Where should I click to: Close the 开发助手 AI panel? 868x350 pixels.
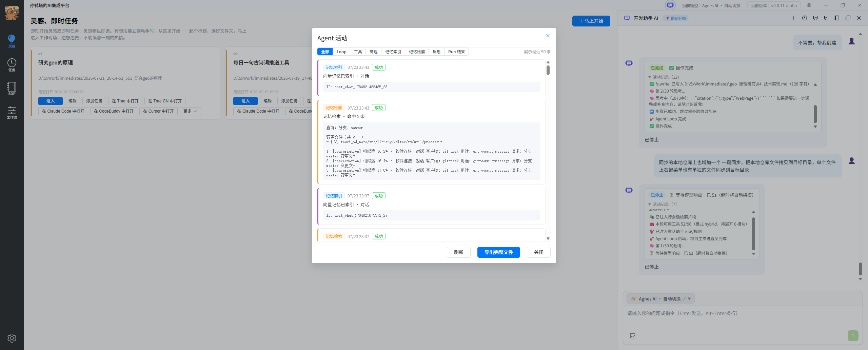click(859, 18)
